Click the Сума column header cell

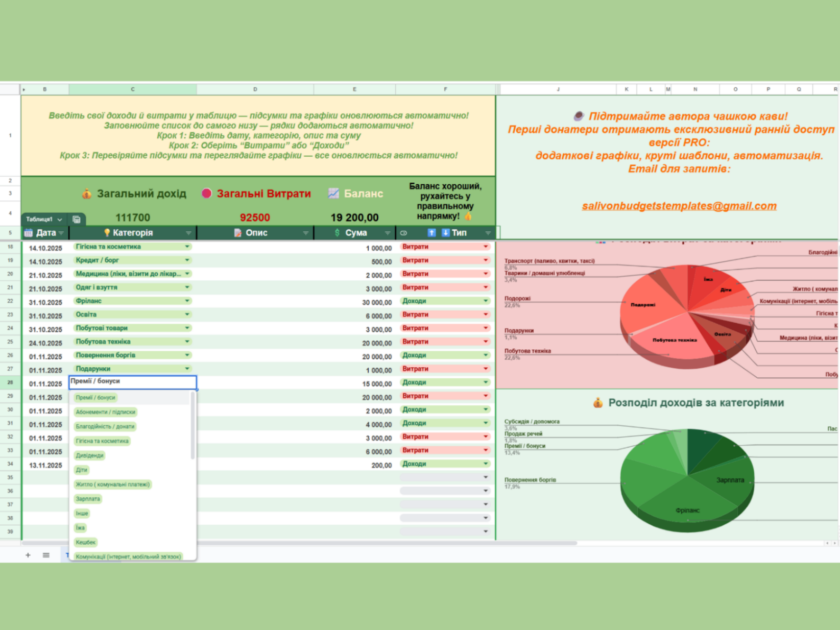coord(354,233)
